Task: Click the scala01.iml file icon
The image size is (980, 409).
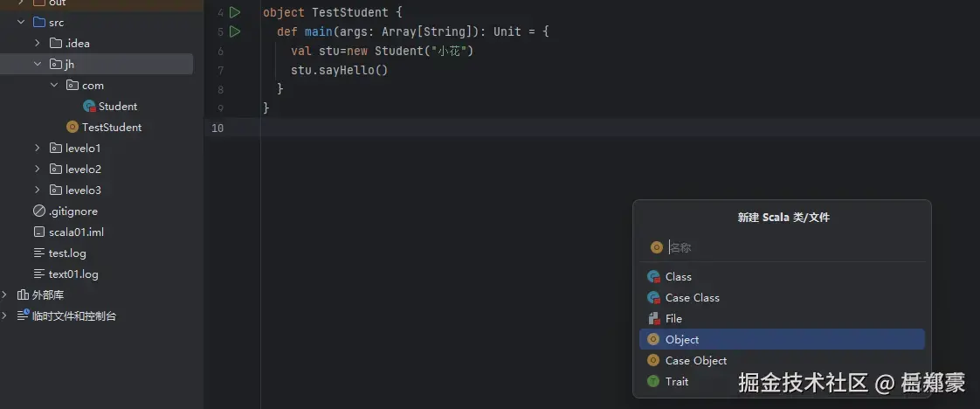Action: pyautogui.click(x=38, y=232)
